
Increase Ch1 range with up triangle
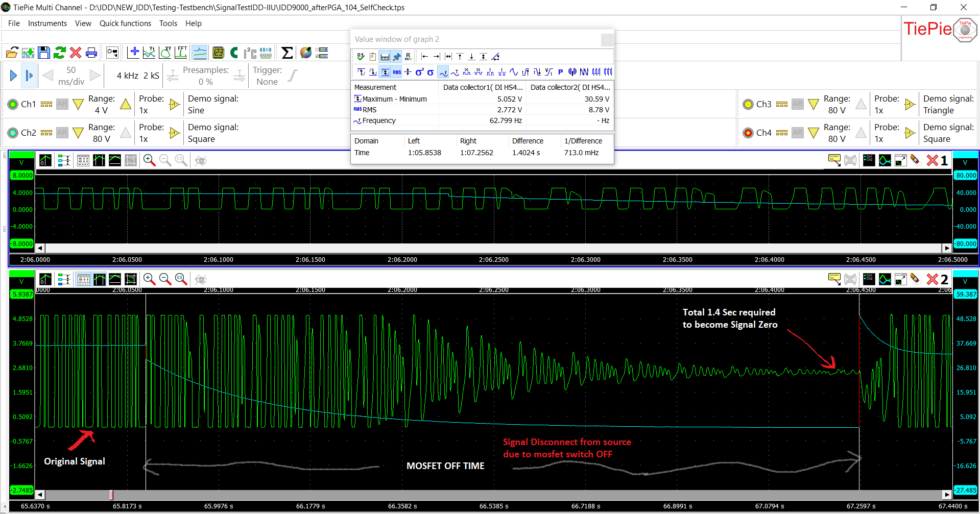coord(126,104)
